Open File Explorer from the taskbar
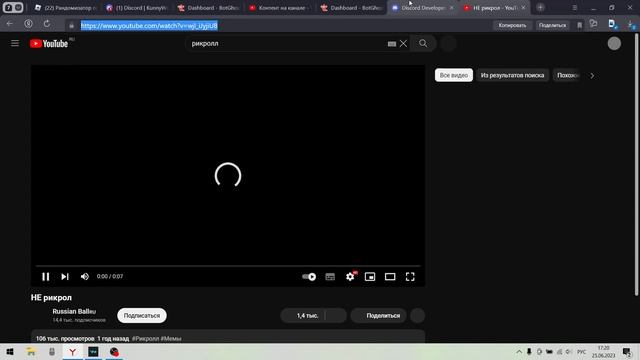Image resolution: width=640 pixels, height=360 pixels. [31, 351]
